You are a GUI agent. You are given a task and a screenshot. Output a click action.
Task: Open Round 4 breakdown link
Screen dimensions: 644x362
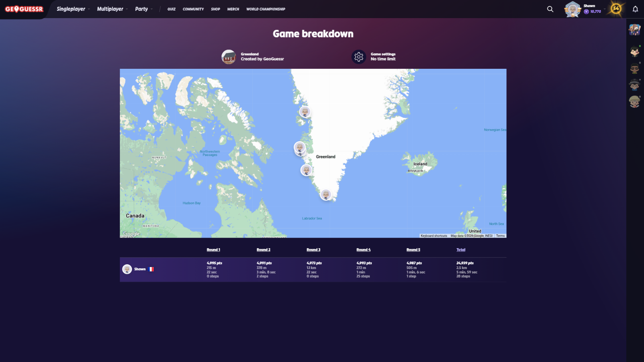(363, 250)
